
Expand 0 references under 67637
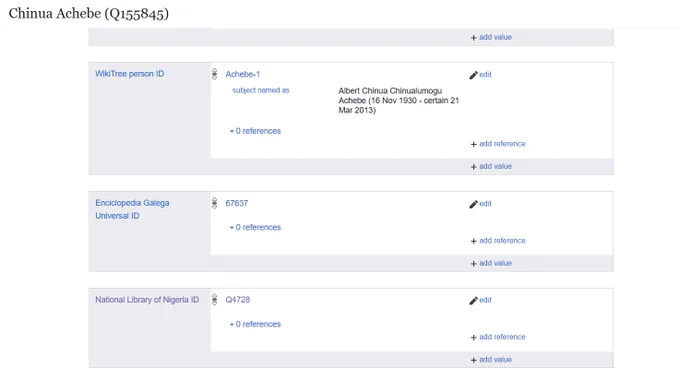(255, 227)
